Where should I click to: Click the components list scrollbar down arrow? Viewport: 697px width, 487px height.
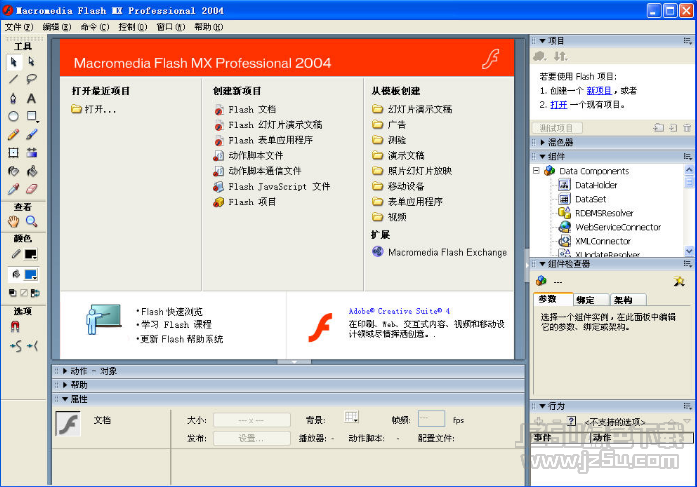click(x=689, y=251)
